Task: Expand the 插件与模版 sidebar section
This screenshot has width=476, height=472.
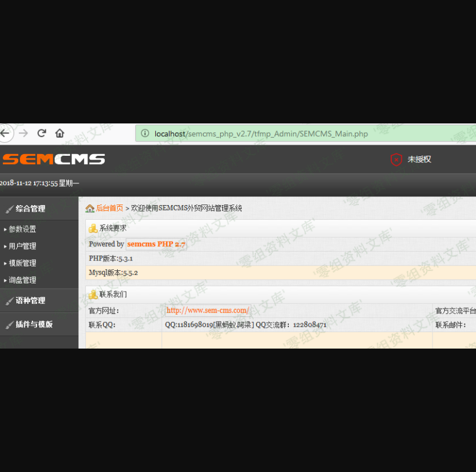Action: tap(34, 324)
